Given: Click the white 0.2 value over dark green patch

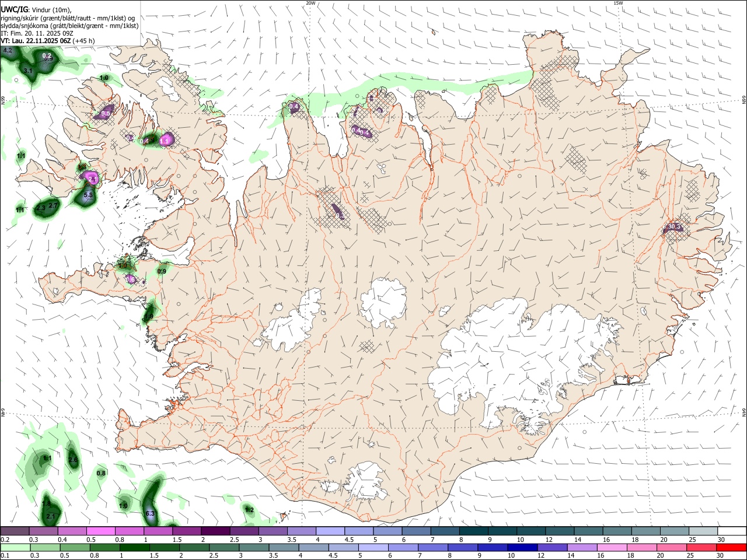Looking at the screenshot, I should tap(47, 55).
